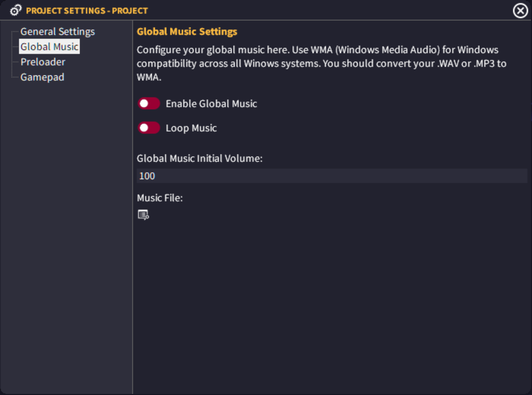Click the Loop Music label
This screenshot has width=532, height=395.
192,128
